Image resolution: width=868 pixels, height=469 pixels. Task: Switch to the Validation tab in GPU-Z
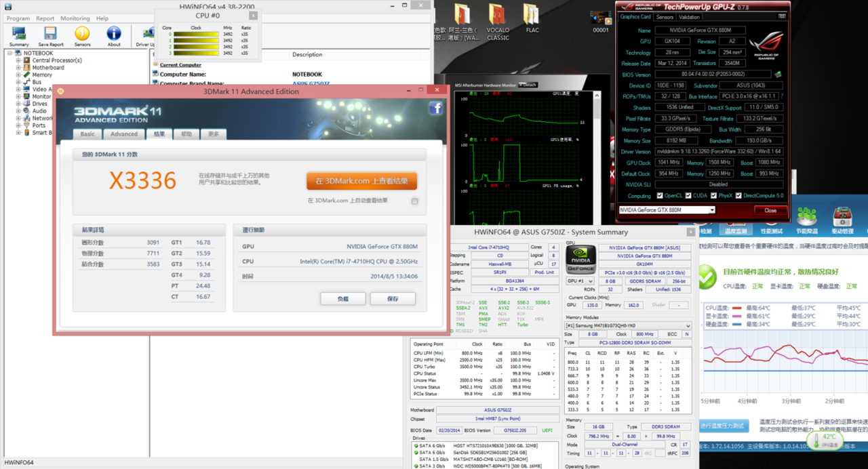pyautogui.click(x=689, y=17)
